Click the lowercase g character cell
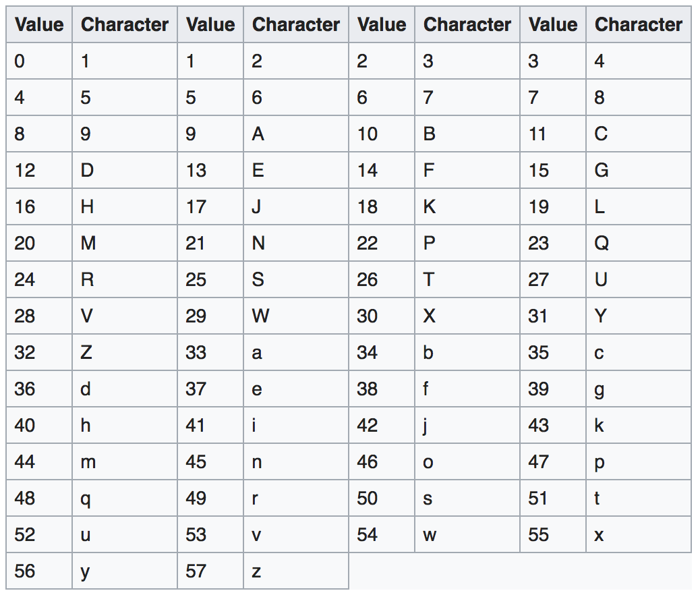The width and height of the screenshot is (700, 595). (x=639, y=389)
